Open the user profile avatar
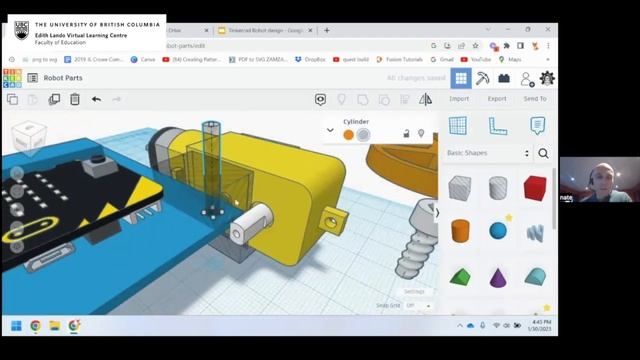Image resolution: width=640 pixels, height=360 pixels. pos(547,78)
